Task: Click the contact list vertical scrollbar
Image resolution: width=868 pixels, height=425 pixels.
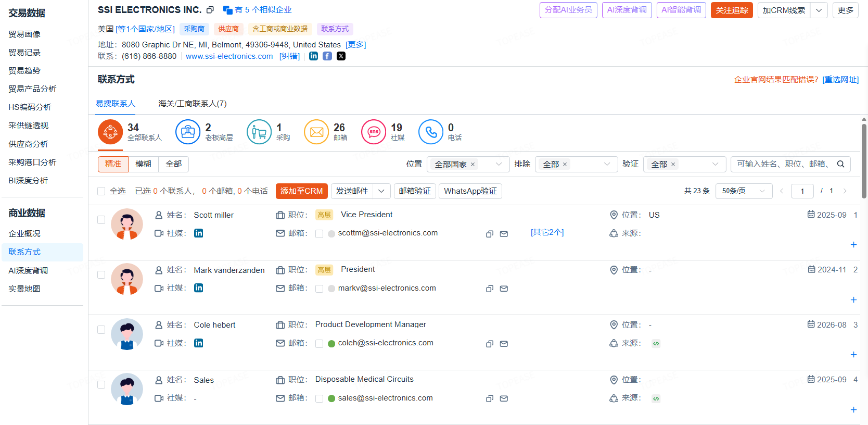Action: pyautogui.click(x=864, y=160)
